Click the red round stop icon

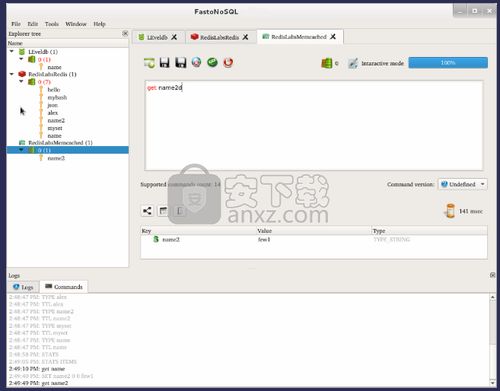click(x=228, y=62)
